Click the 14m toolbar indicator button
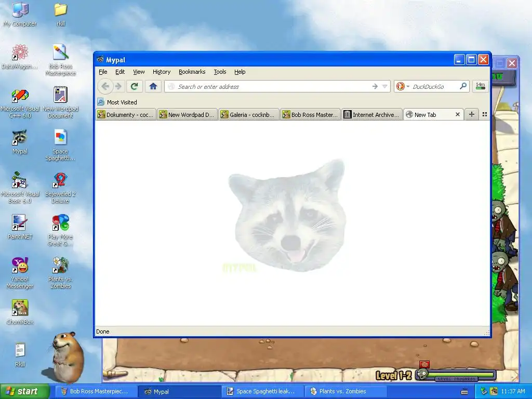 tap(481, 86)
